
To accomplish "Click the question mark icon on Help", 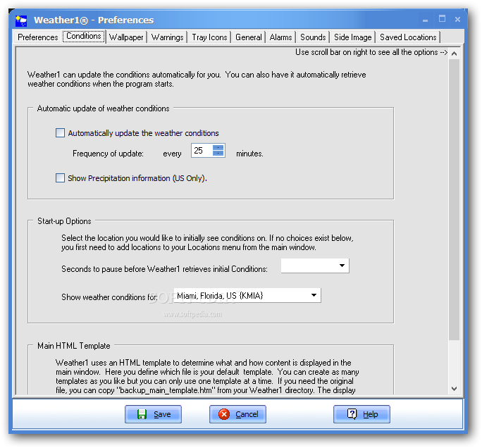I will [352, 413].
